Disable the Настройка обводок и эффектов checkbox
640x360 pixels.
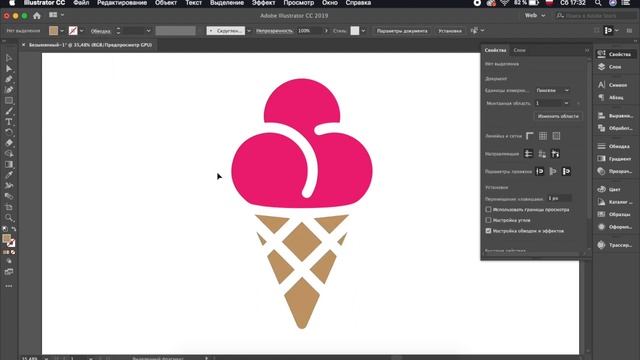point(488,231)
